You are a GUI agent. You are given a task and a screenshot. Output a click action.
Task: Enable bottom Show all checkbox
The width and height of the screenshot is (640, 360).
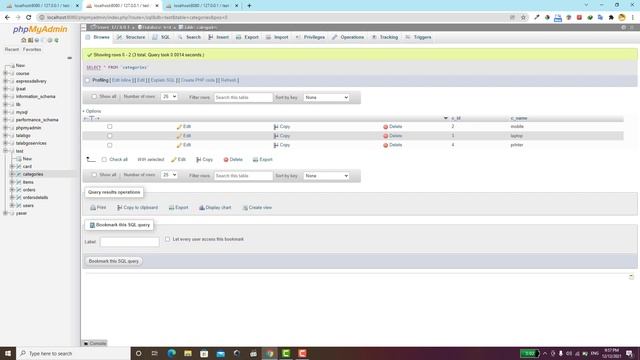[x=94, y=175]
